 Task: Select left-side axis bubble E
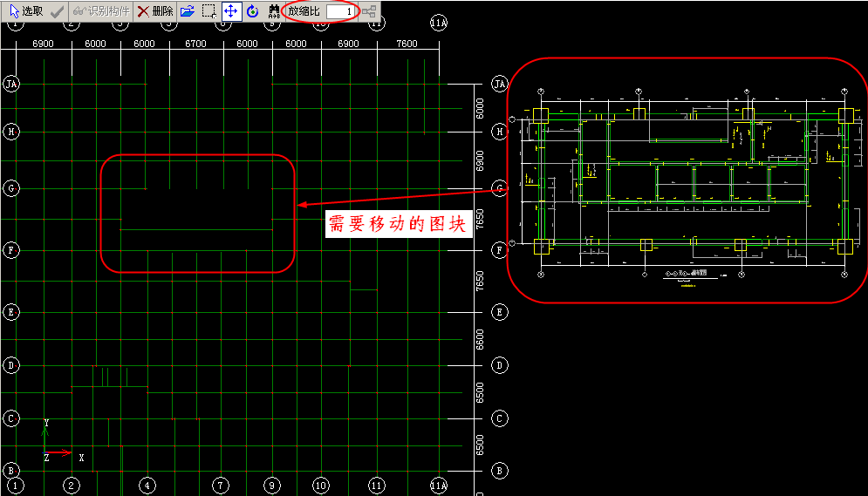pyautogui.click(x=11, y=312)
